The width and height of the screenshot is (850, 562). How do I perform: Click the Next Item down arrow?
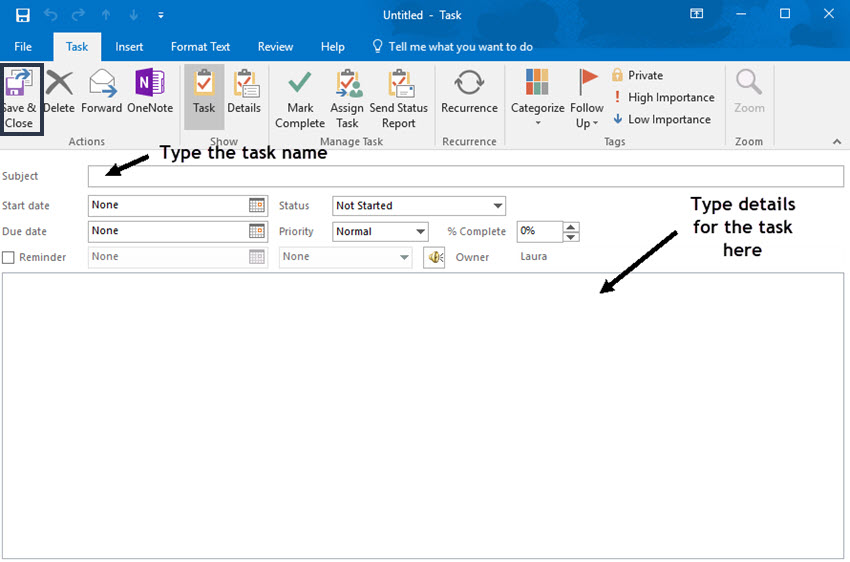click(x=134, y=15)
